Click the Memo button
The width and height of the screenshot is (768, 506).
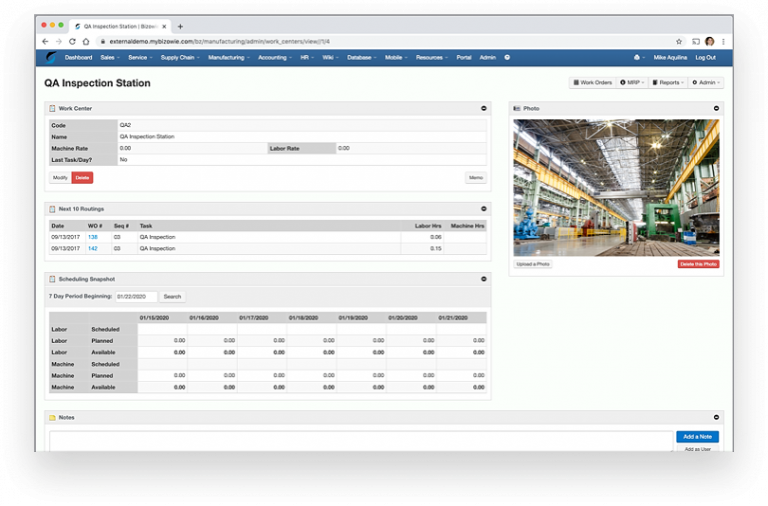[x=476, y=177]
